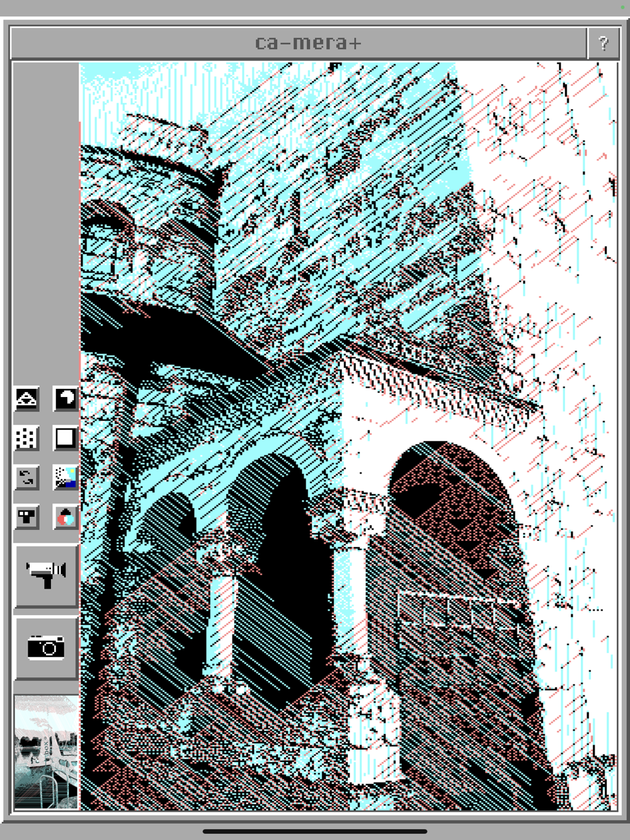Open help with the question mark button

[603, 43]
